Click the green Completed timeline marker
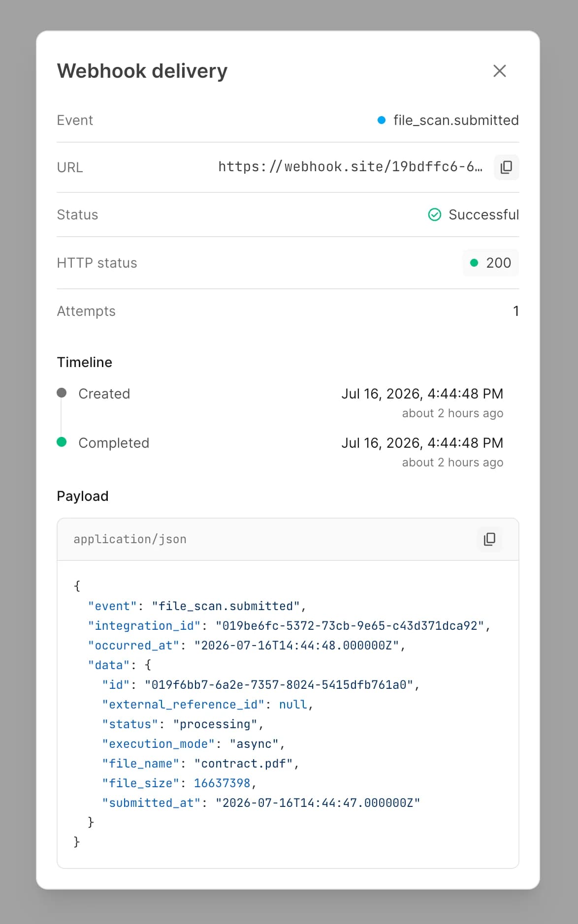Screen dimensions: 578x924 [62, 442]
